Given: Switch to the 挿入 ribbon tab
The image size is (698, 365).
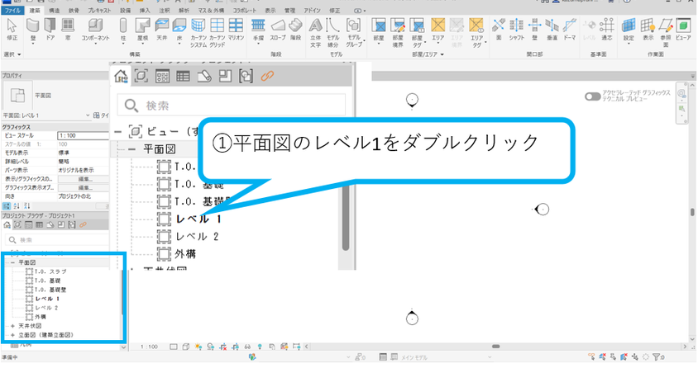Looking at the screenshot, I should point(145,10).
